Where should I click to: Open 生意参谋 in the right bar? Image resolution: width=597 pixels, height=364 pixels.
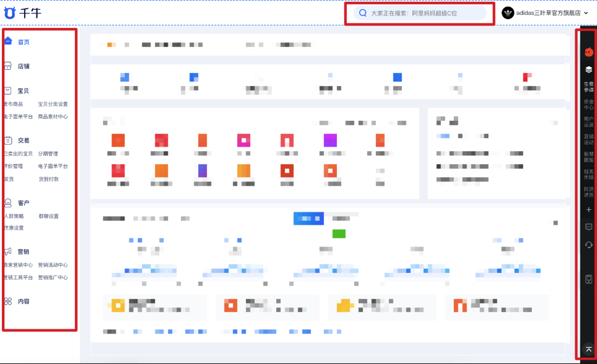click(x=588, y=87)
